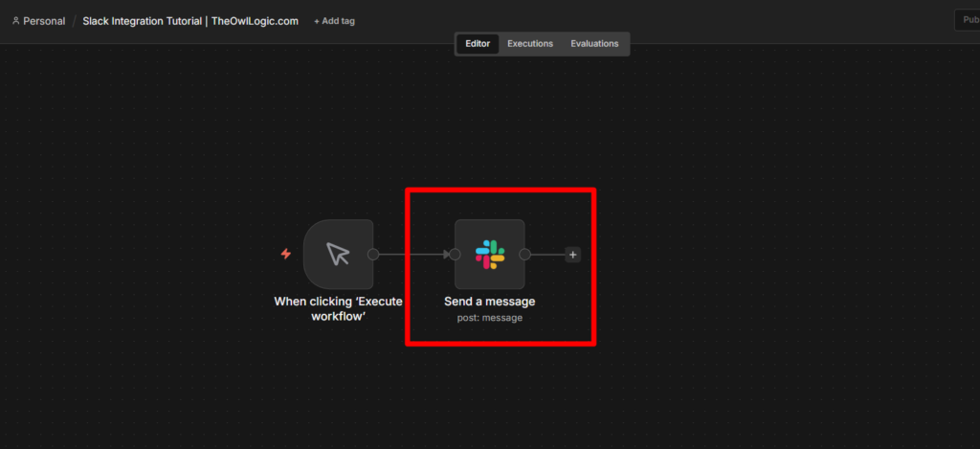Click the '+ Add tag' button
This screenshot has width=980, height=449.
coord(334,21)
